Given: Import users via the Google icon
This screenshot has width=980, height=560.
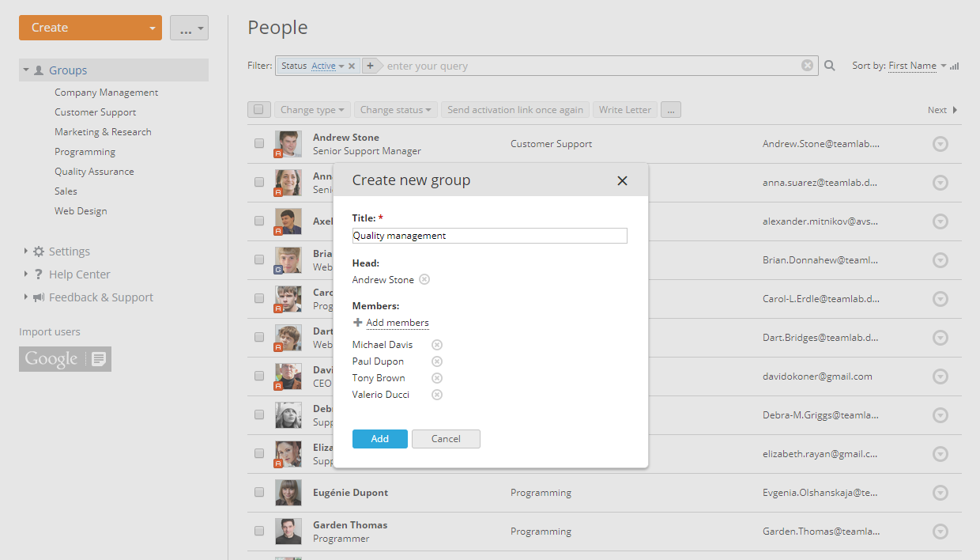Looking at the screenshot, I should 65,359.
